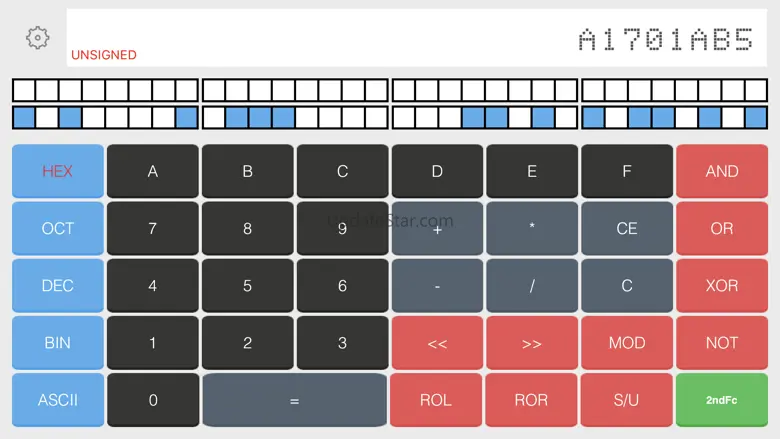Viewport: 780px width, 439px height.
Task: Switch to HEX number mode
Action: [x=57, y=171]
